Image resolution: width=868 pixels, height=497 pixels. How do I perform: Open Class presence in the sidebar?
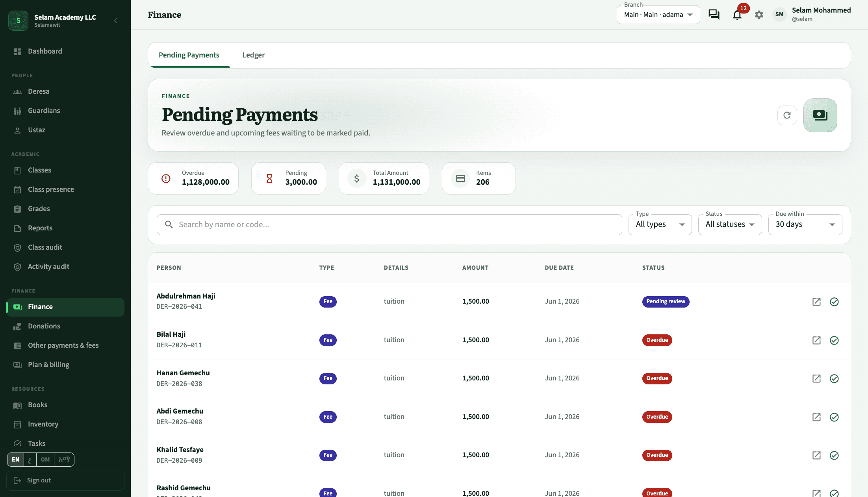[x=65, y=189]
